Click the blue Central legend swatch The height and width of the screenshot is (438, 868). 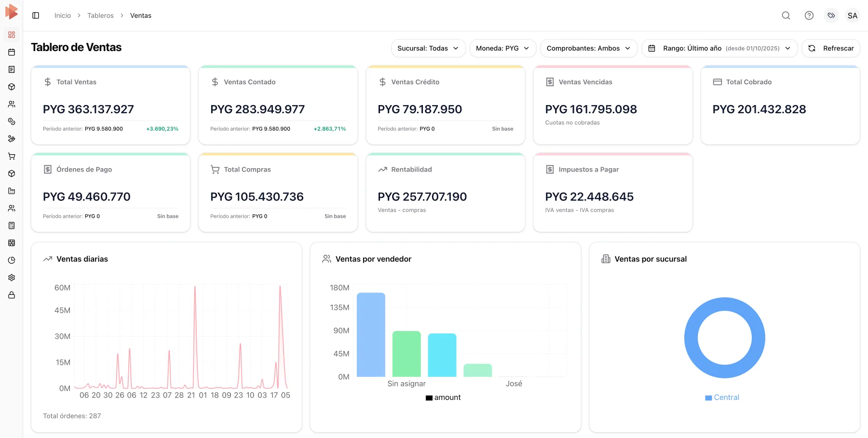tap(708, 398)
